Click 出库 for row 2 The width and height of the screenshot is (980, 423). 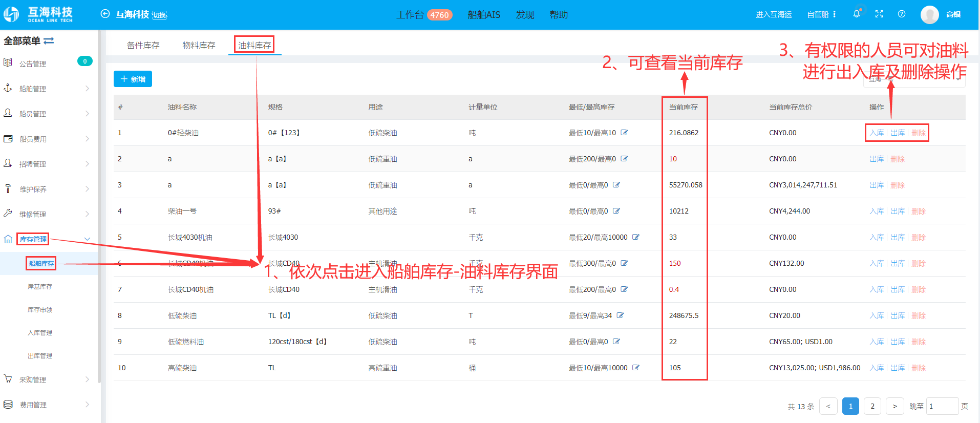[x=877, y=159]
